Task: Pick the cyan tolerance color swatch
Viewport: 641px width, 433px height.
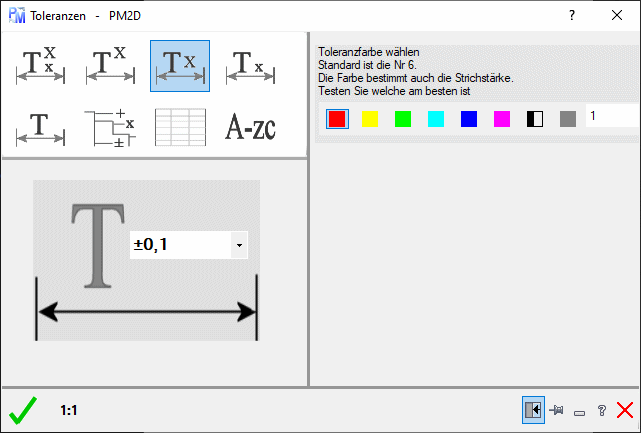Action: (x=436, y=119)
